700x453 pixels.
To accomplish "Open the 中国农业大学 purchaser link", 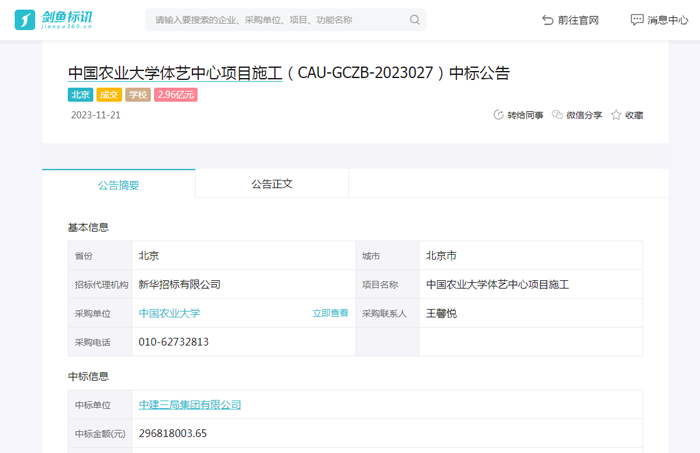I will [x=170, y=313].
